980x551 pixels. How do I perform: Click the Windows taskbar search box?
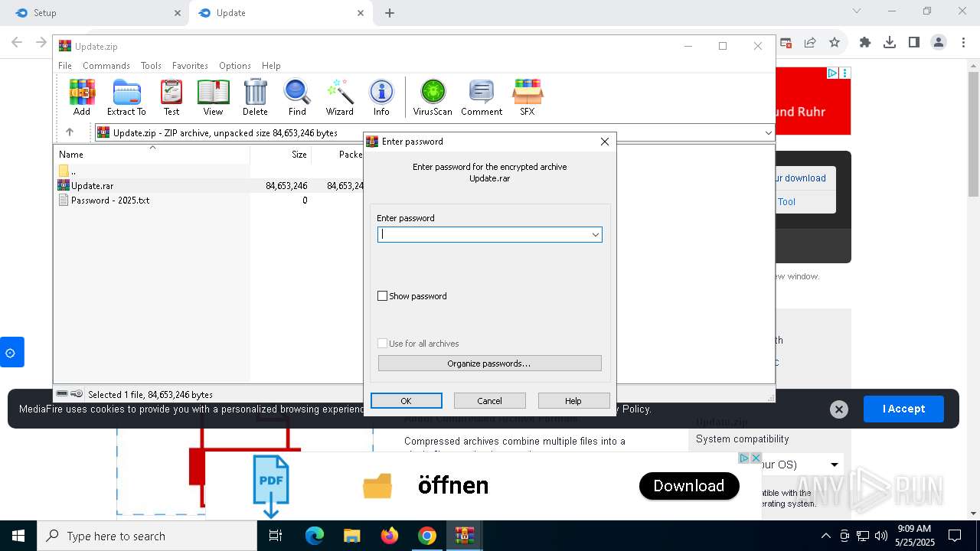[147, 536]
